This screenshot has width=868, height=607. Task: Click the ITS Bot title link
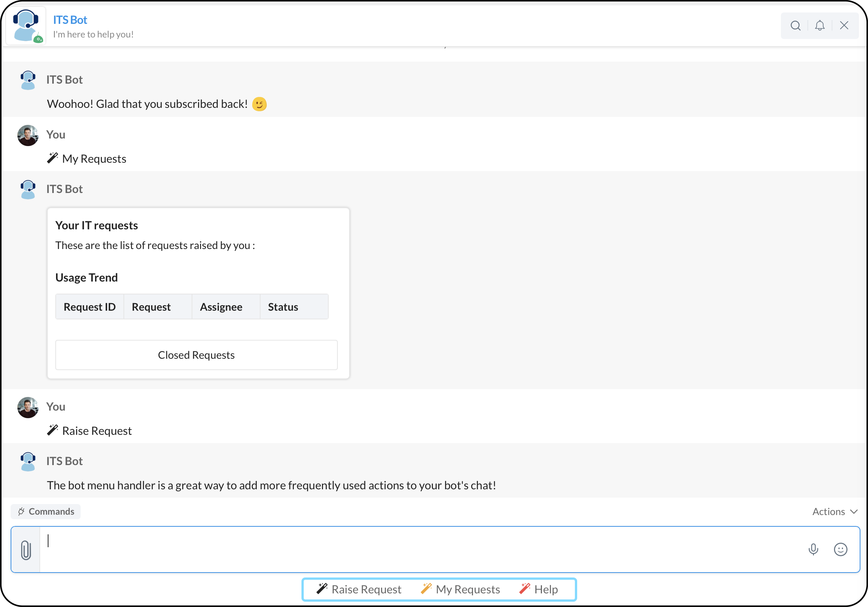[70, 20]
